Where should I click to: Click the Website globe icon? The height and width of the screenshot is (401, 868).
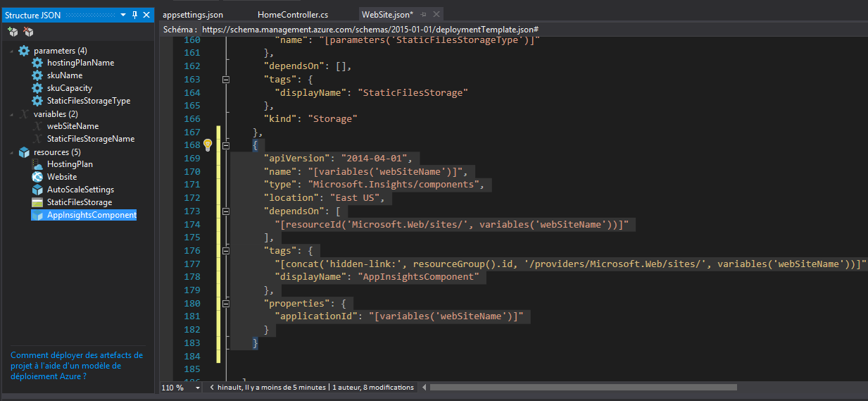(x=37, y=177)
